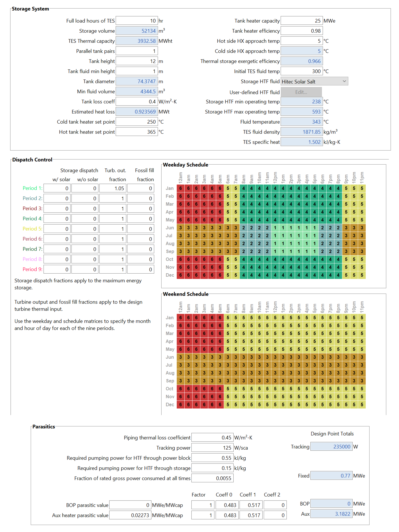Select the Tank loss coeff field
Viewport: 399px width, 532px height.
(x=136, y=102)
